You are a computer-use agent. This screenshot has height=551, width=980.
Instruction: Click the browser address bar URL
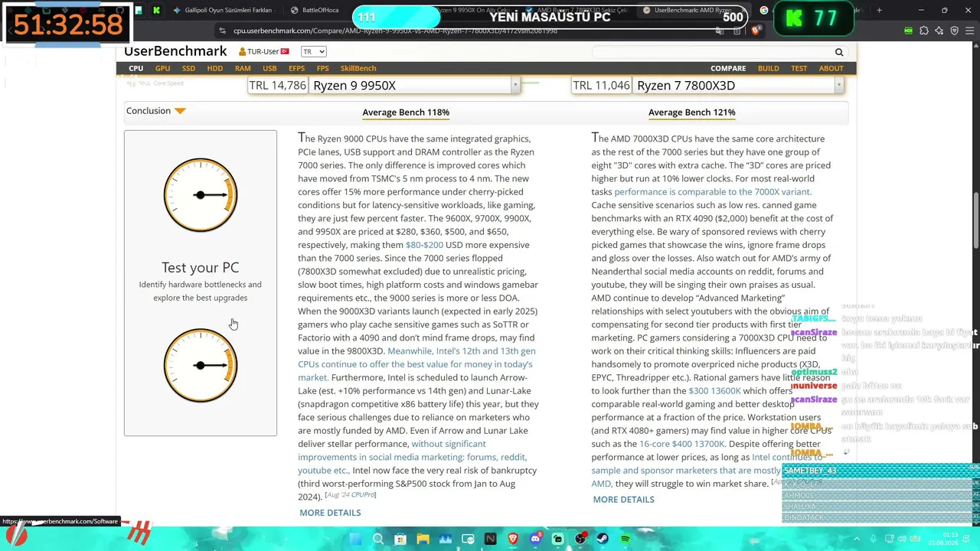[x=395, y=31]
